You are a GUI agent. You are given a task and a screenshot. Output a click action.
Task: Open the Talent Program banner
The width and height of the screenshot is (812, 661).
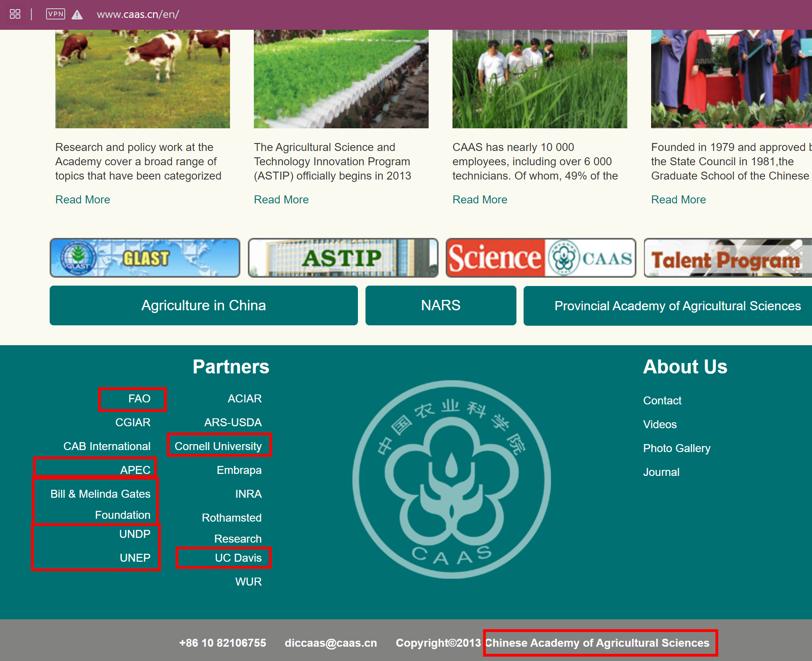pos(728,258)
